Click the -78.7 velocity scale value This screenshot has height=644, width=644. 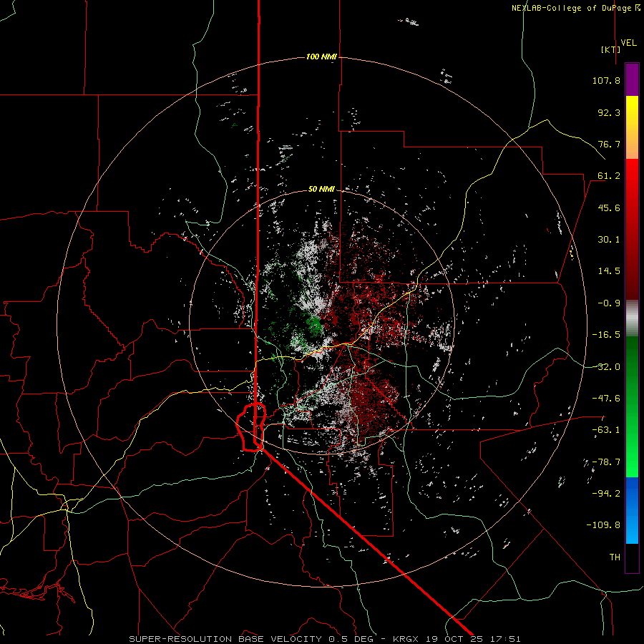pyautogui.click(x=606, y=462)
